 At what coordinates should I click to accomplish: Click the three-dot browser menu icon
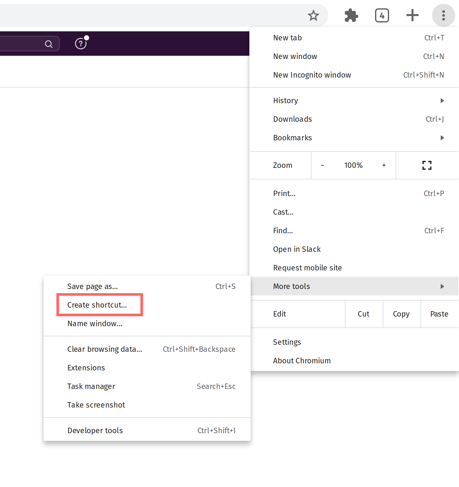click(x=443, y=15)
